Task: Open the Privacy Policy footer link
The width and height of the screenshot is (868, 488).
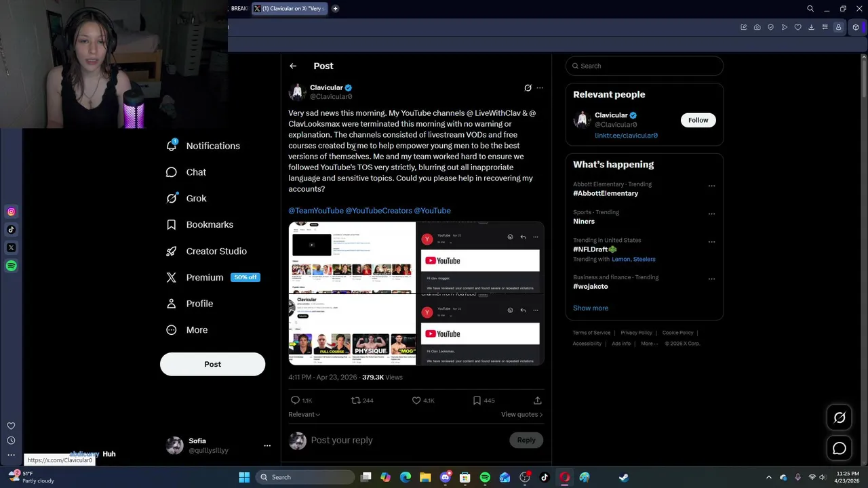Action: coord(636,333)
